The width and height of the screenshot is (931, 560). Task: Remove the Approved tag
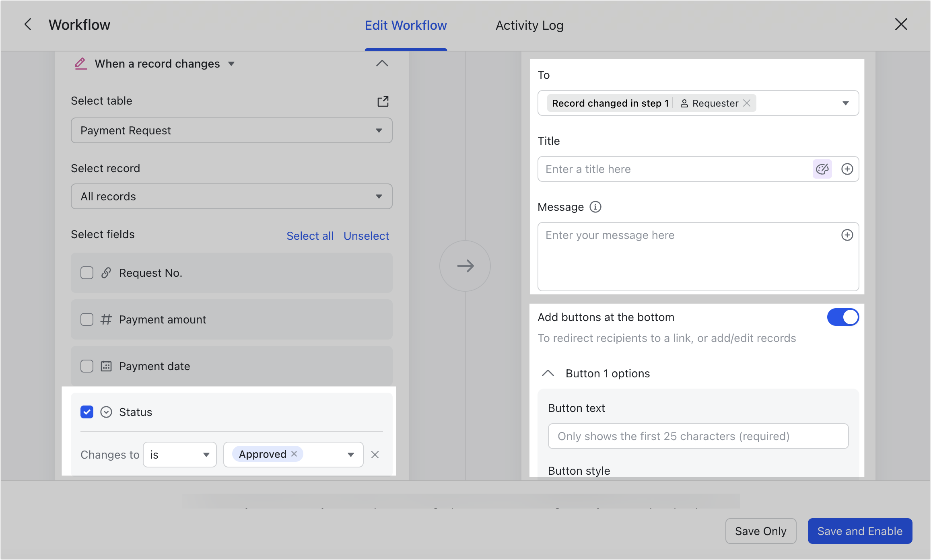(294, 454)
